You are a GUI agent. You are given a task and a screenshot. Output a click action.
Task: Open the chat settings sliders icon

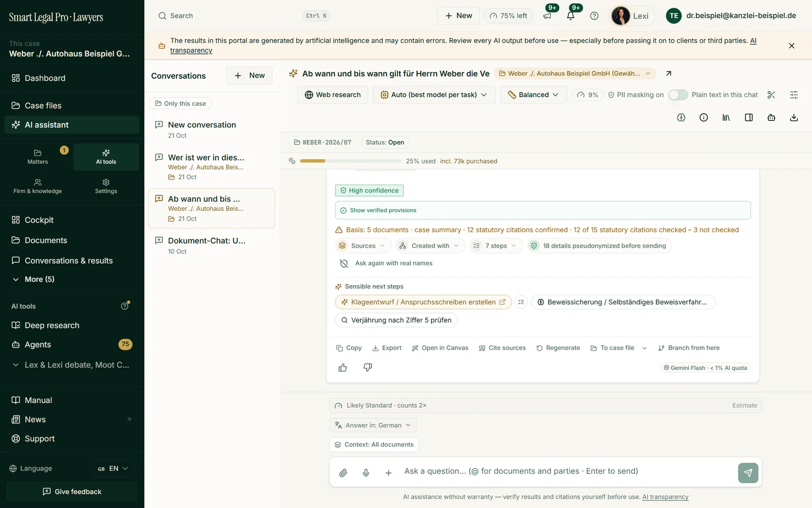(x=794, y=95)
